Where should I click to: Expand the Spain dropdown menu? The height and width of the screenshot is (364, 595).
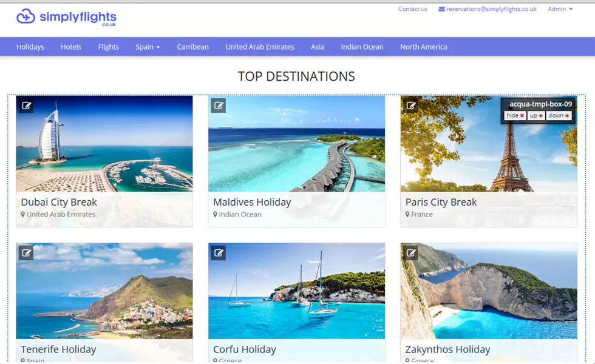point(148,47)
